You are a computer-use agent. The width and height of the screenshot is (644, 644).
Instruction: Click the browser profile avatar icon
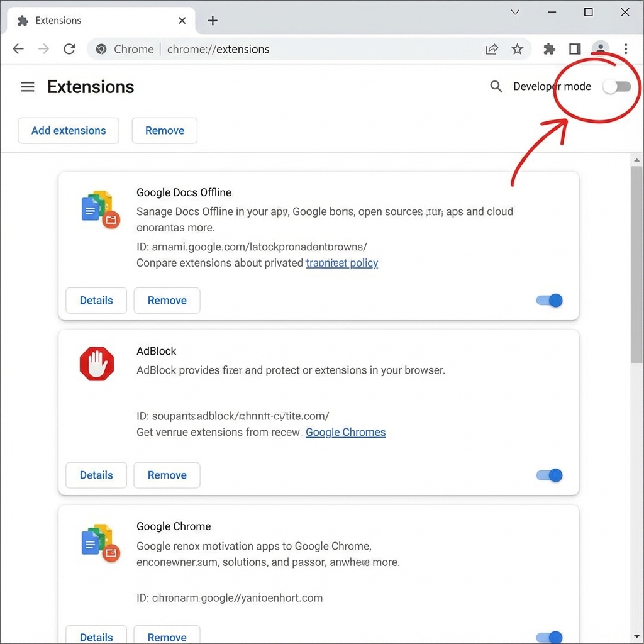[600, 48]
